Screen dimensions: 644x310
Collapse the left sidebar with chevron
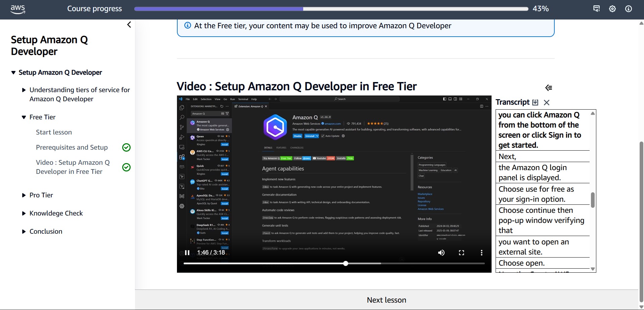point(129,25)
